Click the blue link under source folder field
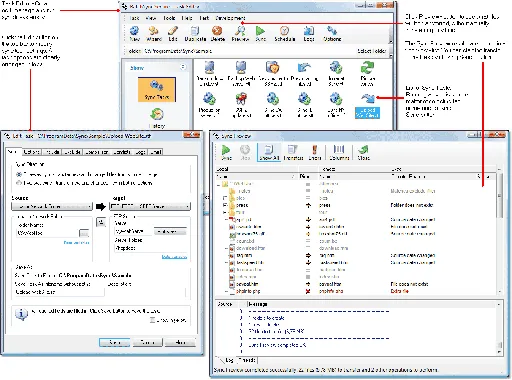512x380 pixels. click(76, 243)
